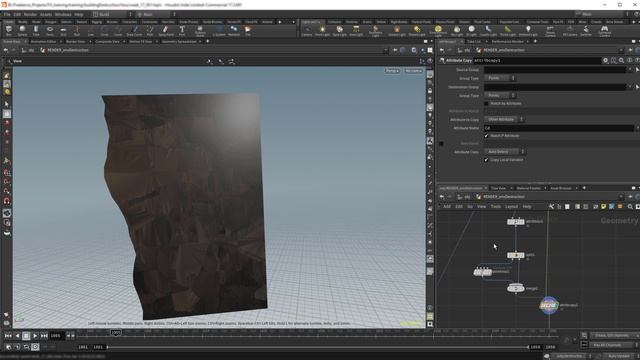Create a Point Light from the shelf
The width and height of the screenshot is (640, 360).
pos(322,31)
